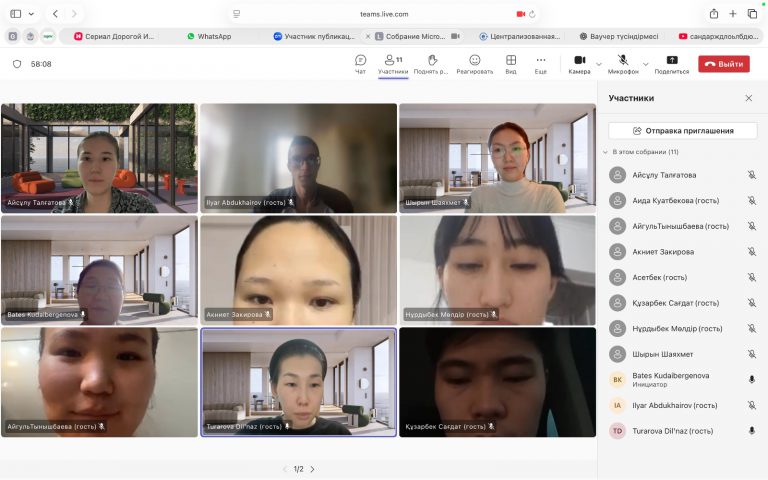Screen dimensions: 768x480
Task: Click the Поднять руку hand icon
Action: [x=432, y=61]
